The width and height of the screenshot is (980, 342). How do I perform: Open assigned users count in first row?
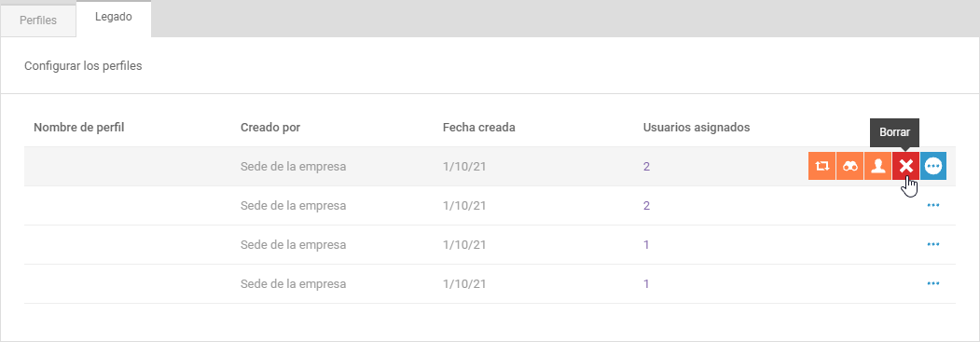click(x=646, y=167)
